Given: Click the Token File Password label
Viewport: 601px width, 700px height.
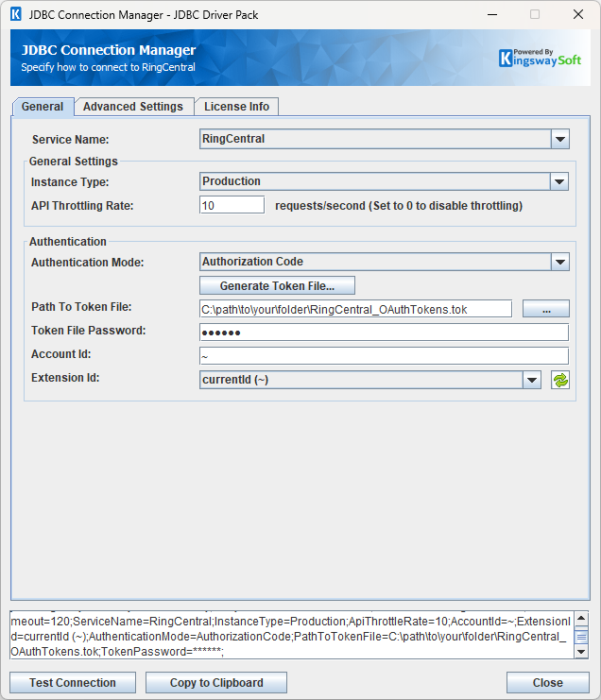Looking at the screenshot, I should pyautogui.click(x=89, y=331).
